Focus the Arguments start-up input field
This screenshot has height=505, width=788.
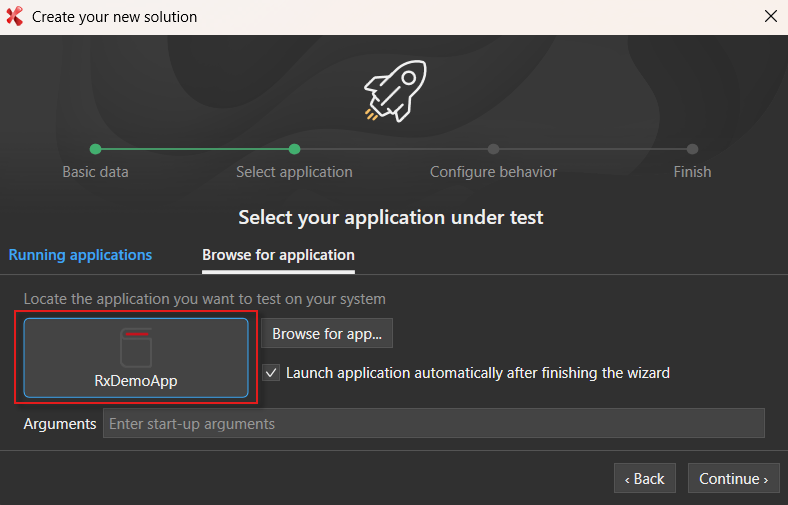pos(433,424)
